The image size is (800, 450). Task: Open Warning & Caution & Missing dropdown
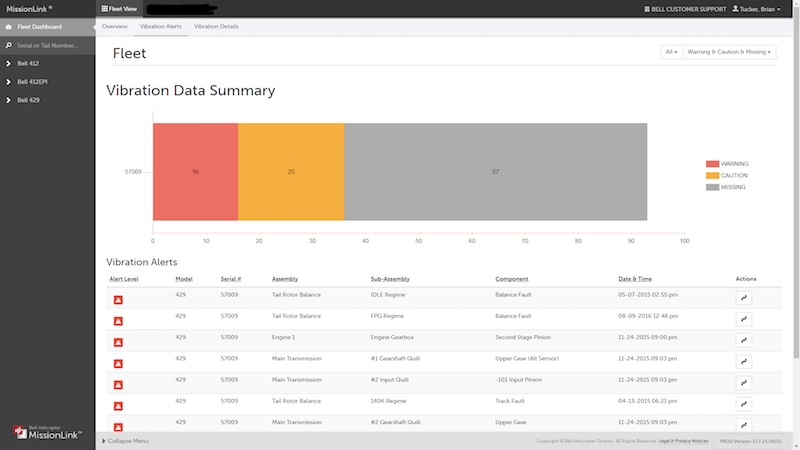(729, 51)
